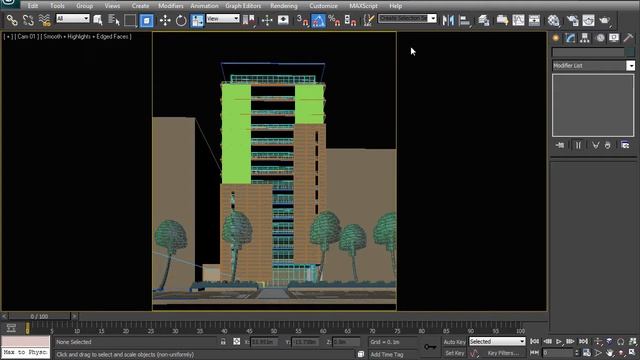Screen dimensions: 640x360
Task: Open the Edit menu
Action: point(33,6)
